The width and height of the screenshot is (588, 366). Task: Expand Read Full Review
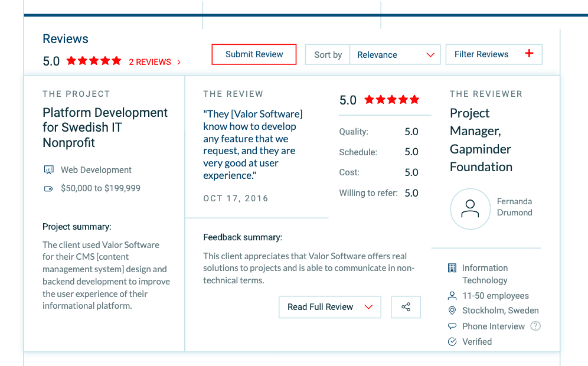(329, 307)
